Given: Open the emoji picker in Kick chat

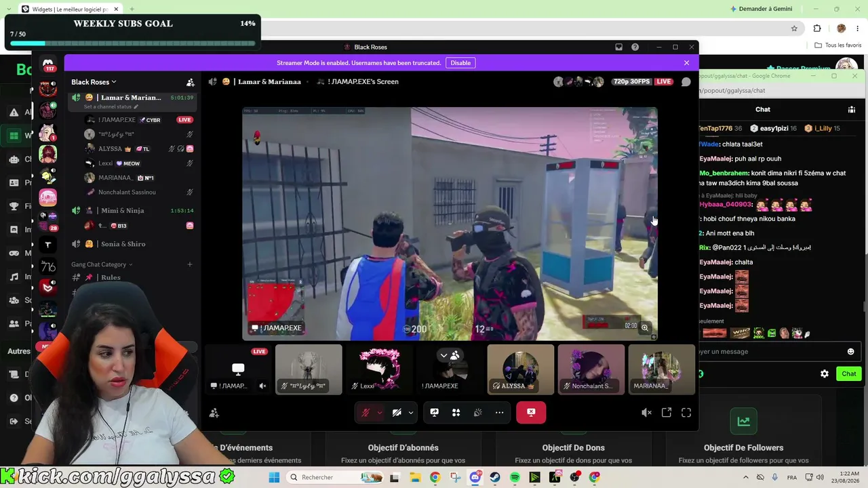Looking at the screenshot, I should [x=851, y=351].
